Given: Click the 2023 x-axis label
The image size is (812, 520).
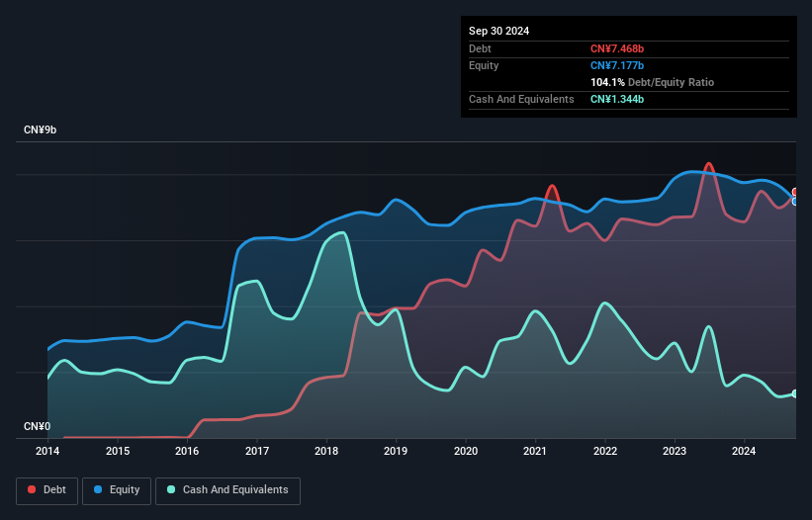Looking at the screenshot, I should (x=675, y=451).
